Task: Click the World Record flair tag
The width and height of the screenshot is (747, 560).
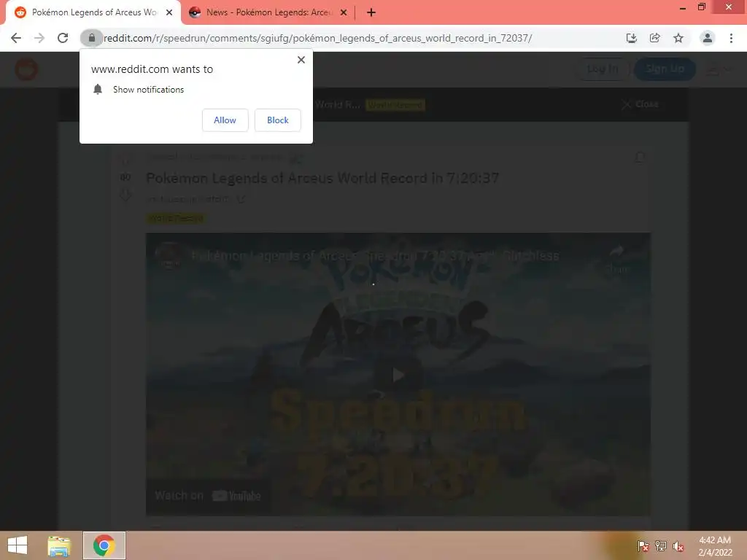Action: [176, 218]
